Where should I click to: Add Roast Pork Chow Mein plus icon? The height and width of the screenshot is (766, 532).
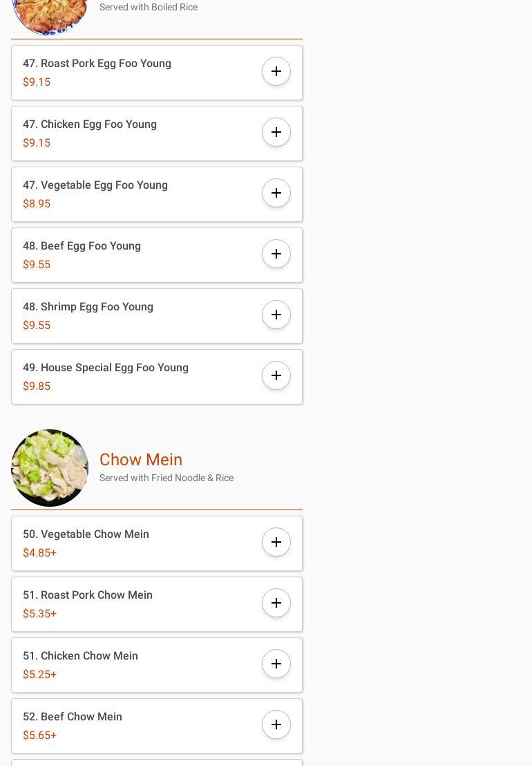276,603
